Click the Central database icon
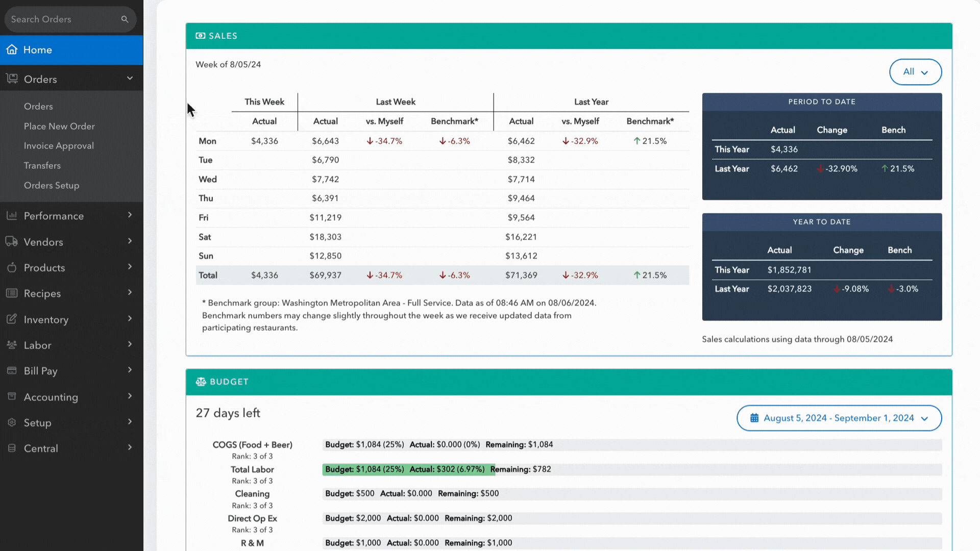980x551 pixels. [12, 448]
